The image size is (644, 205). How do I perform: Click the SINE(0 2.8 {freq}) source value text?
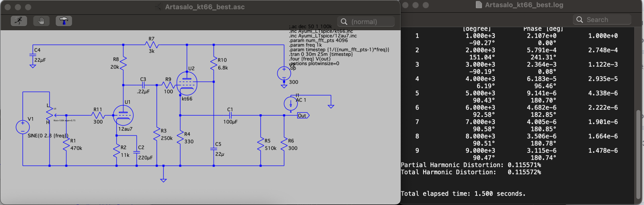pos(48,136)
